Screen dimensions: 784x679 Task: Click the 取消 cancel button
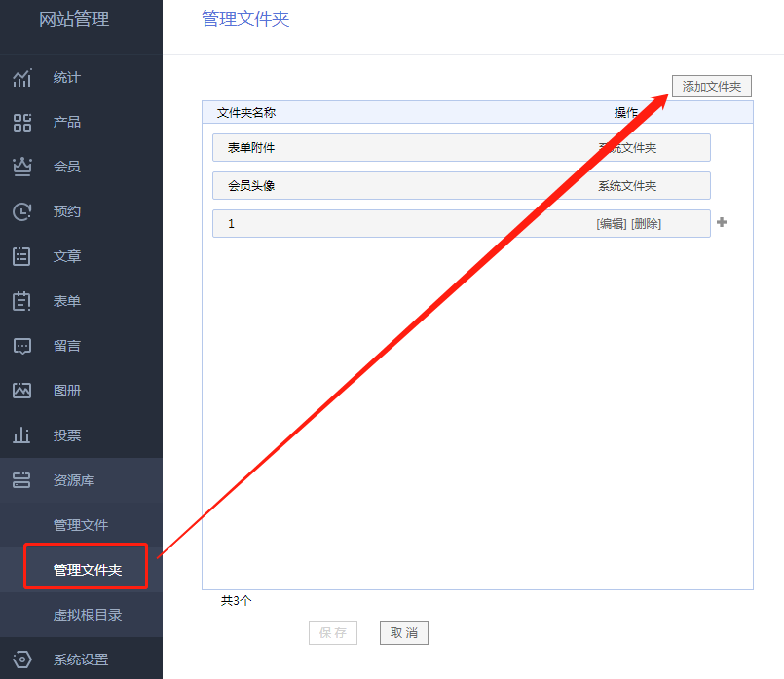pyautogui.click(x=403, y=632)
